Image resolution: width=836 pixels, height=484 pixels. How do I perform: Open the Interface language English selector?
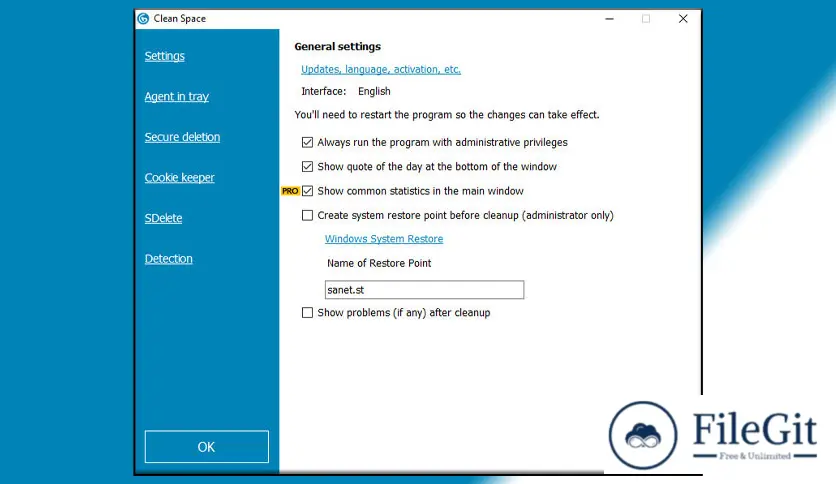click(374, 91)
